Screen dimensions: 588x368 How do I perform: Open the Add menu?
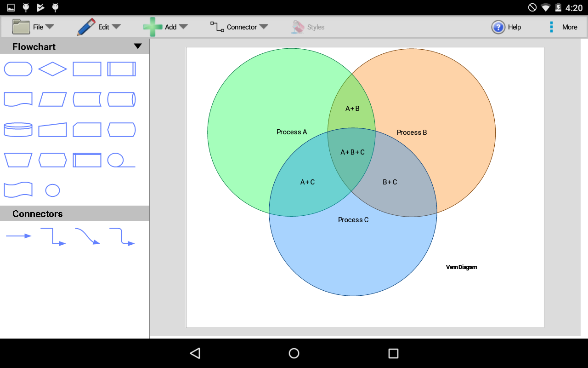click(x=165, y=27)
